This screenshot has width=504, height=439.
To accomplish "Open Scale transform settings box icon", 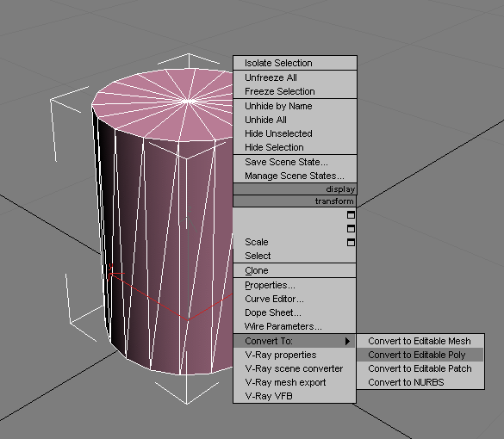I will coord(351,242).
